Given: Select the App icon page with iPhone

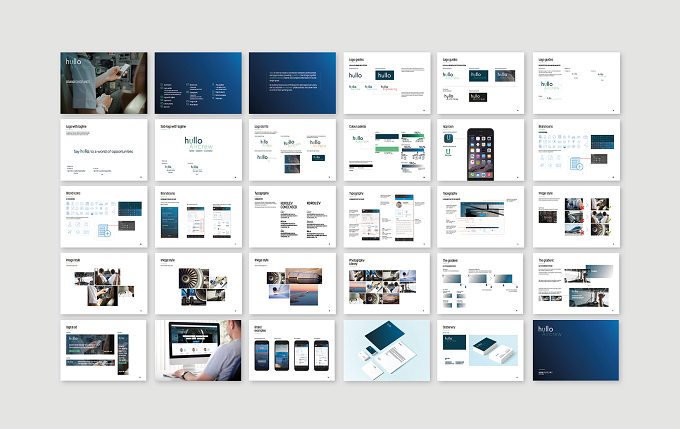Looking at the screenshot, I should coord(481,150).
